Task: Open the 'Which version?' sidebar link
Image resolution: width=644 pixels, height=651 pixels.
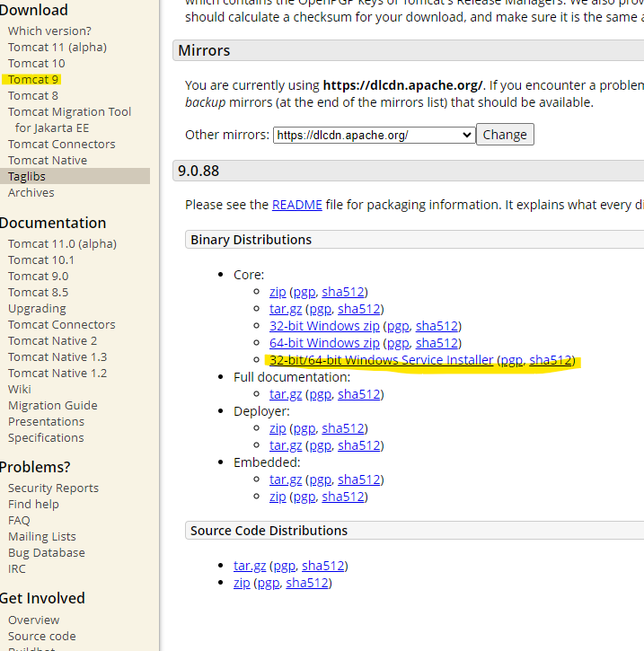Action: 49,31
